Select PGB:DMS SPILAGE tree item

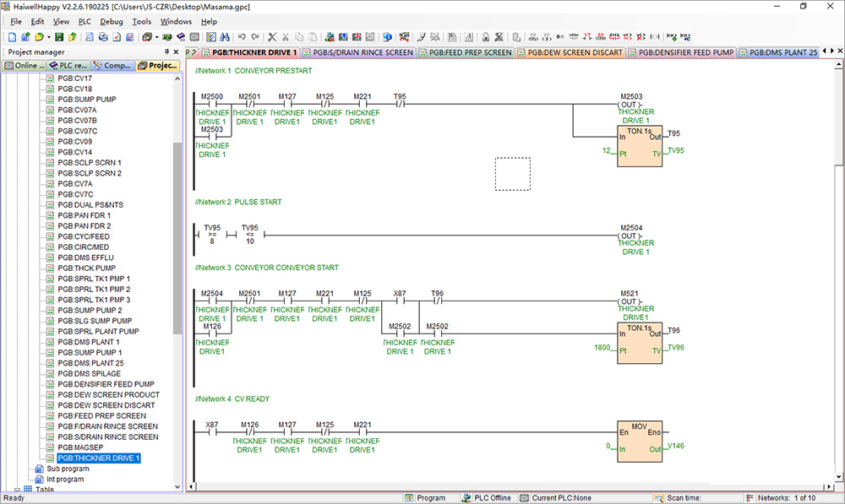[90, 374]
